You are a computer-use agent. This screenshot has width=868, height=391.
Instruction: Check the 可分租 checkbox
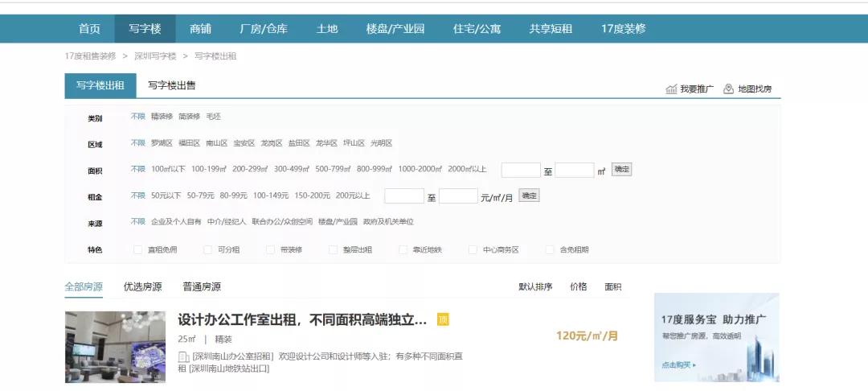[x=207, y=249]
